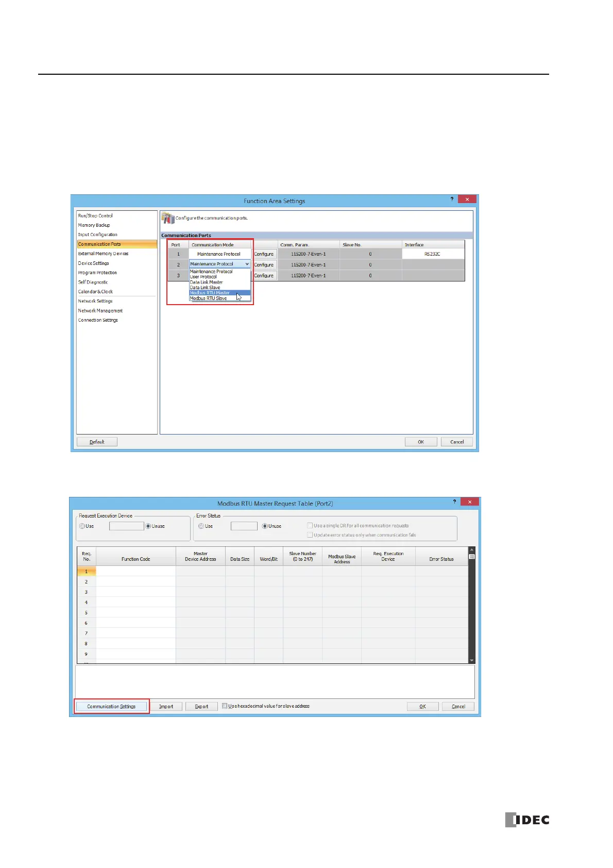Viewport: 613px width, 868px height.
Task: Tick Update error status only when communication fails
Action: 310,535
